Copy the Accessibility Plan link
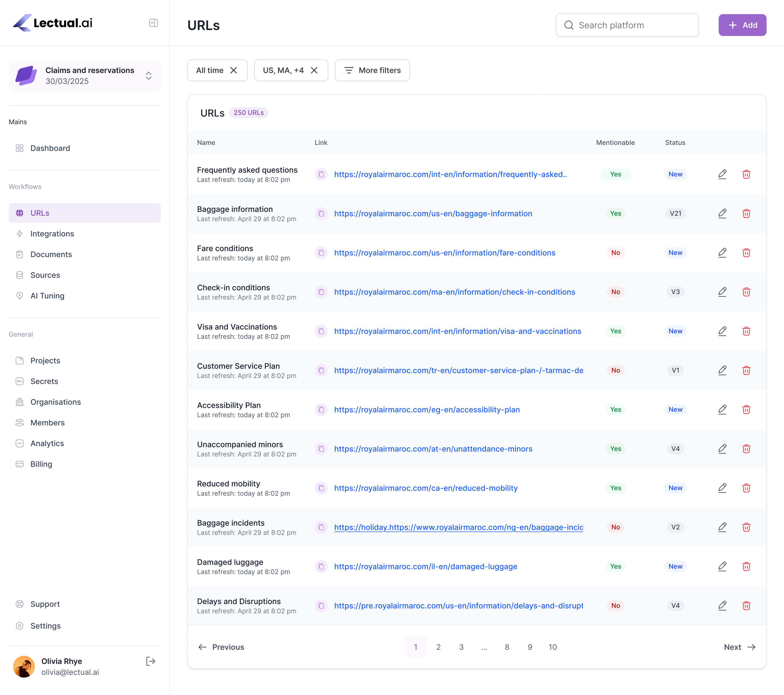 [321, 410]
